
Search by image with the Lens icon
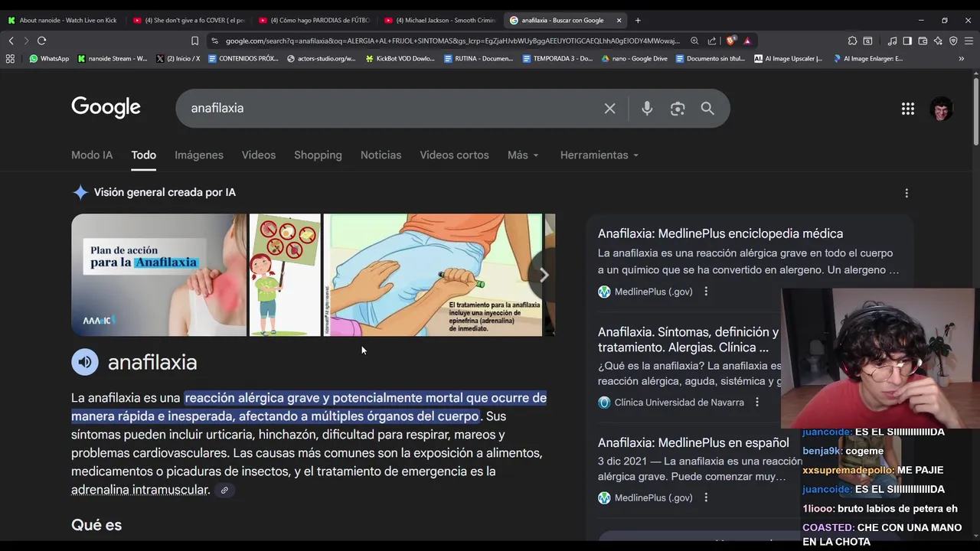[678, 109]
